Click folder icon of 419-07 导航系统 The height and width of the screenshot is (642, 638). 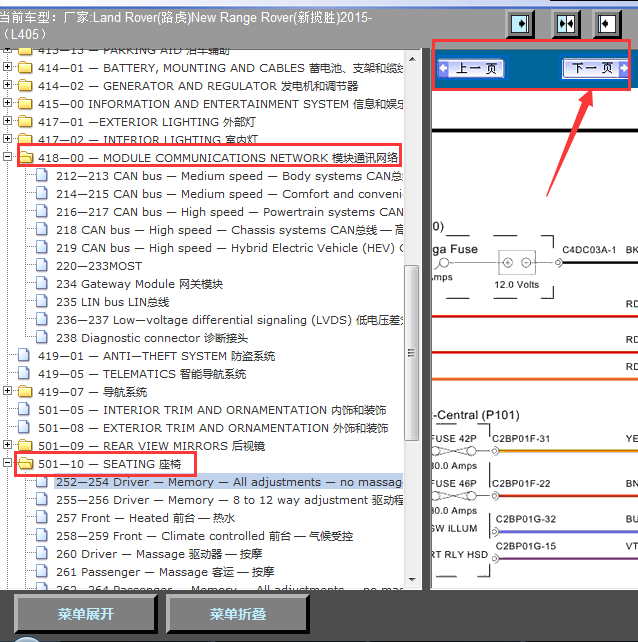pos(25,391)
